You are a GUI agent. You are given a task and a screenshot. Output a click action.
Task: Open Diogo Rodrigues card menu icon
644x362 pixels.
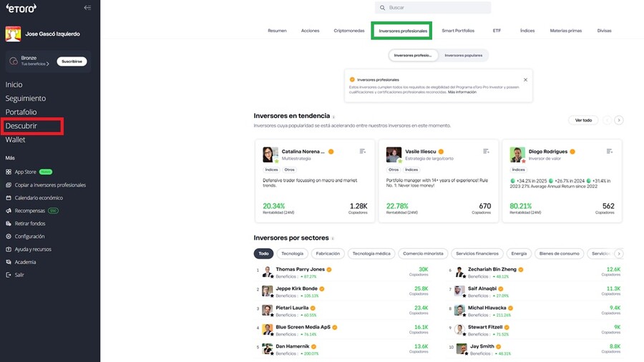pos(610,152)
